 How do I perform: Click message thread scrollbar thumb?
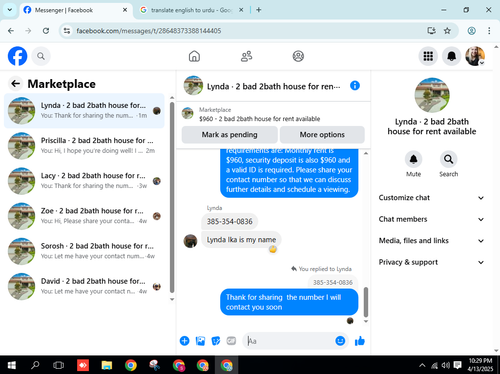[366, 302]
